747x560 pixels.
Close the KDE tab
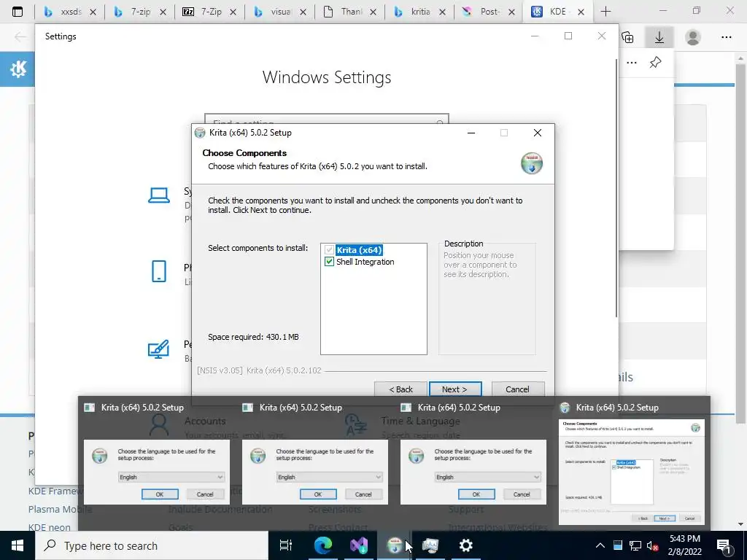(581, 12)
